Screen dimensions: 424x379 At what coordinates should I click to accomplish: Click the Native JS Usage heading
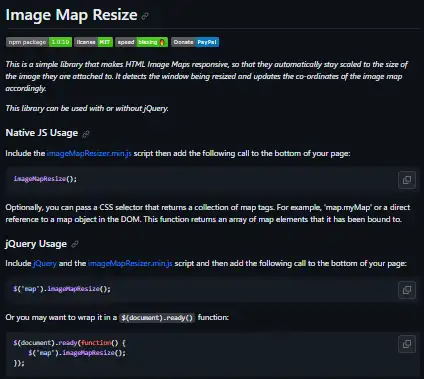(x=42, y=133)
